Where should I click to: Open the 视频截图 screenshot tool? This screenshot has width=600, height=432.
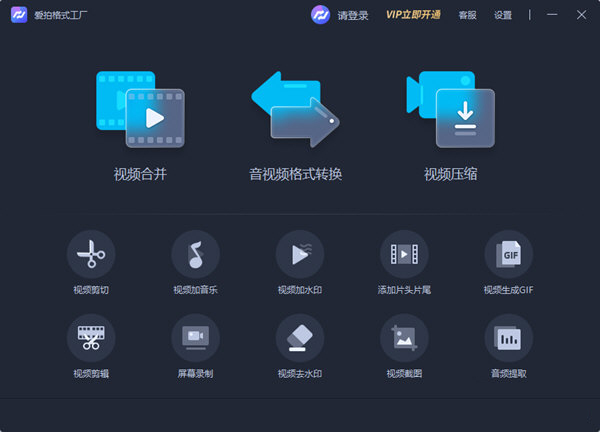point(404,338)
